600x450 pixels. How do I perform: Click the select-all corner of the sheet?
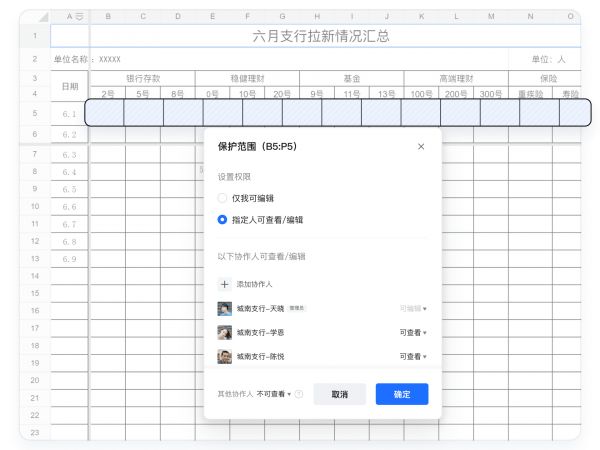[35, 17]
